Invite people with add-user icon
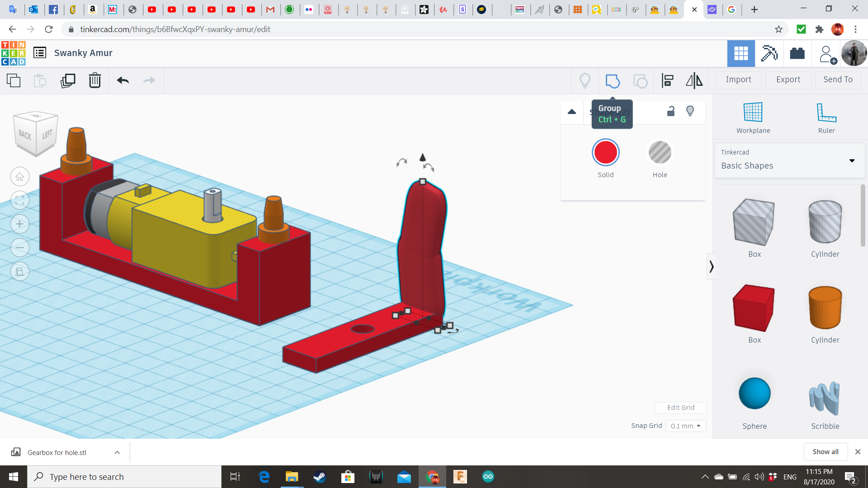 pyautogui.click(x=827, y=54)
